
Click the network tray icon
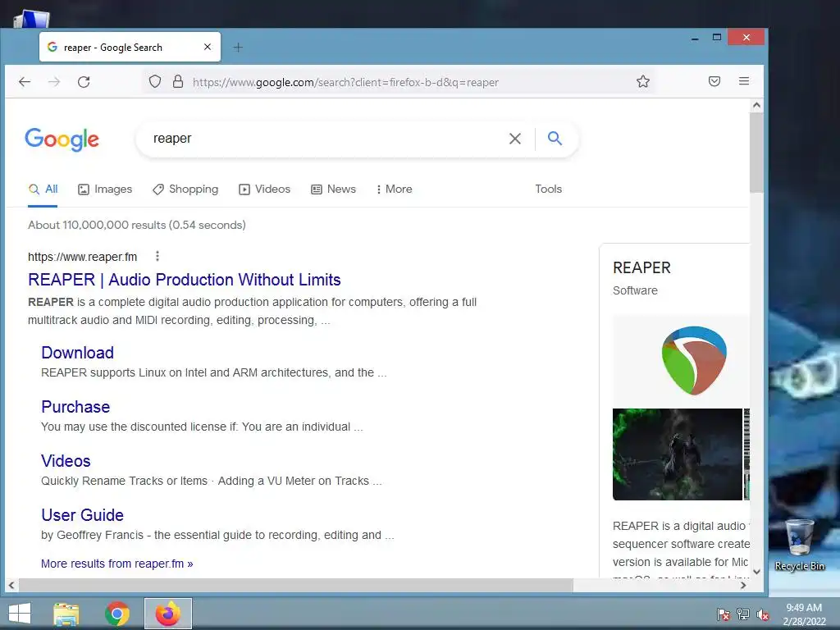pos(743,614)
